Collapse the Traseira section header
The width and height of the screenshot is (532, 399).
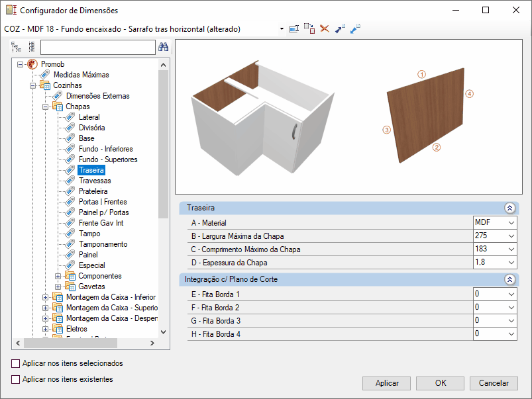(509, 208)
